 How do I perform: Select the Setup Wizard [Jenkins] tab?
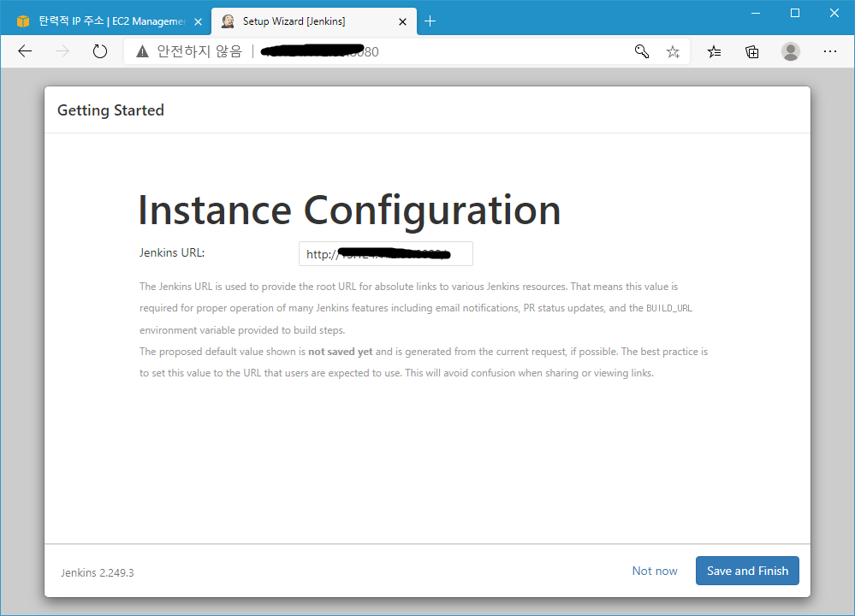313,21
